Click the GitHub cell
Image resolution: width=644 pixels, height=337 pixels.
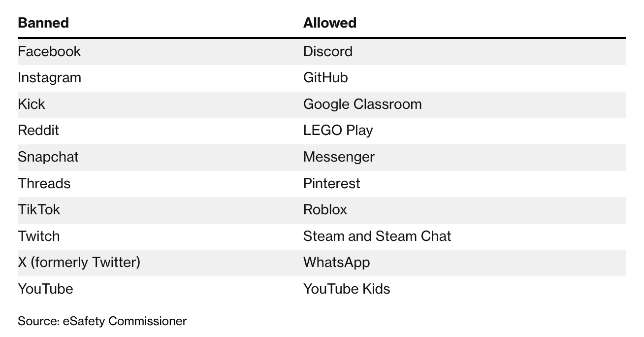[325, 78]
